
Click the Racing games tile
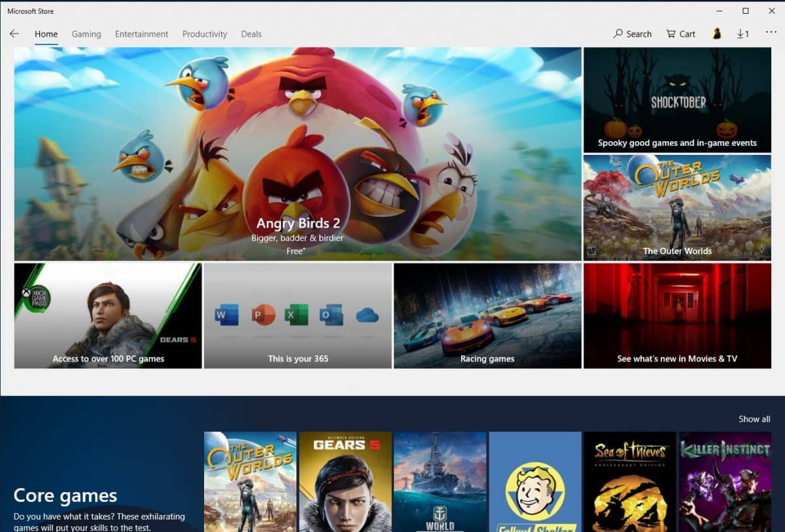click(x=487, y=315)
